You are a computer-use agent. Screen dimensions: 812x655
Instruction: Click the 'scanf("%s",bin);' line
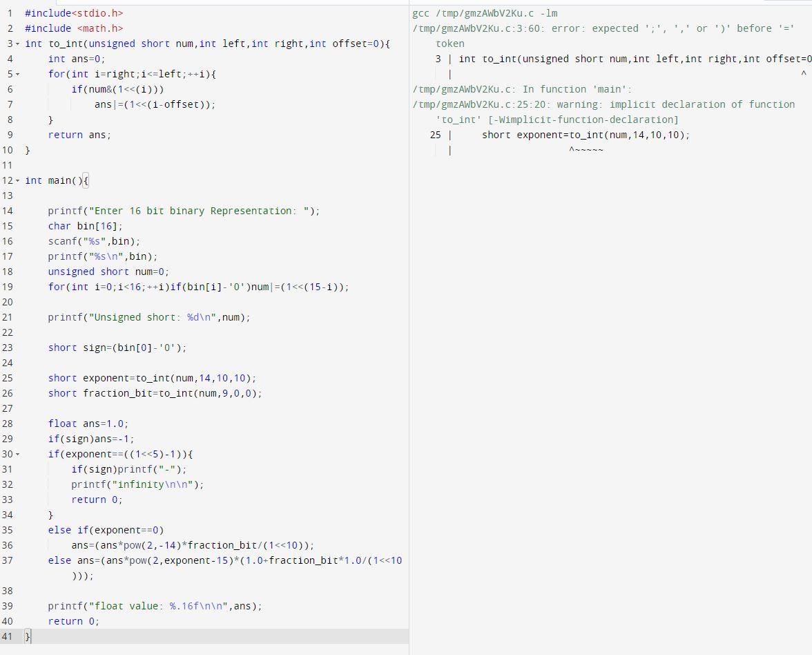(x=94, y=242)
